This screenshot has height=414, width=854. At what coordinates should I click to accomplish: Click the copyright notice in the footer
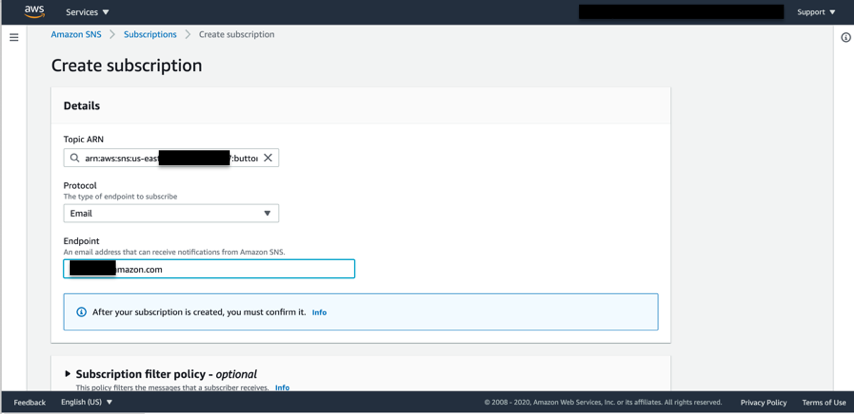(603, 403)
